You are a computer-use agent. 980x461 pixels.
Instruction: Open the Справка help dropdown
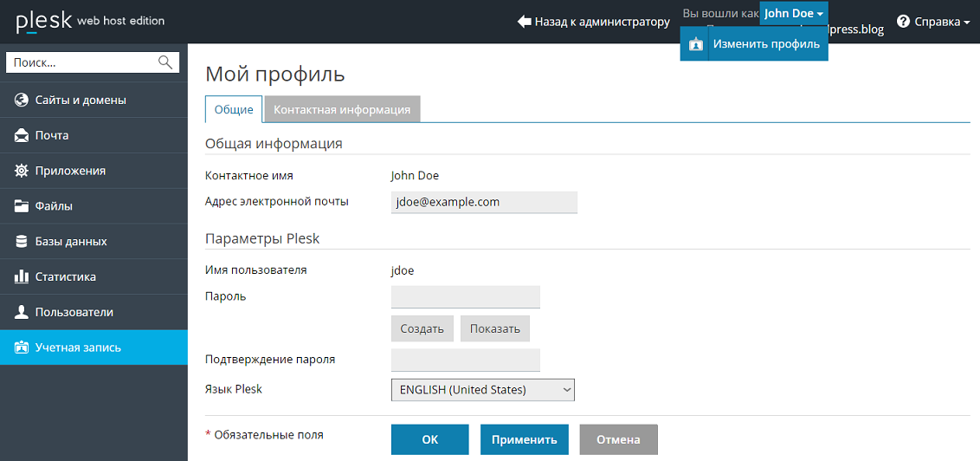click(933, 22)
